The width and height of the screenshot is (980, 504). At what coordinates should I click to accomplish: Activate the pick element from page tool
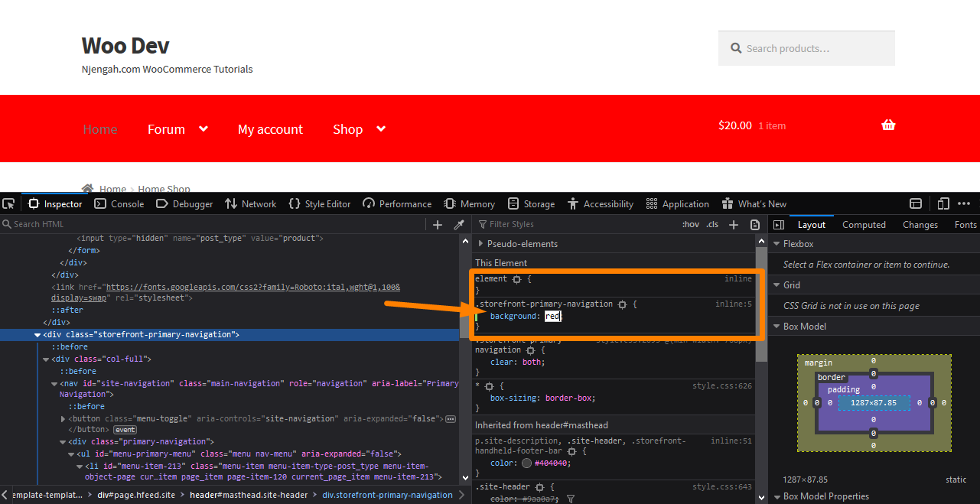tap(8, 203)
